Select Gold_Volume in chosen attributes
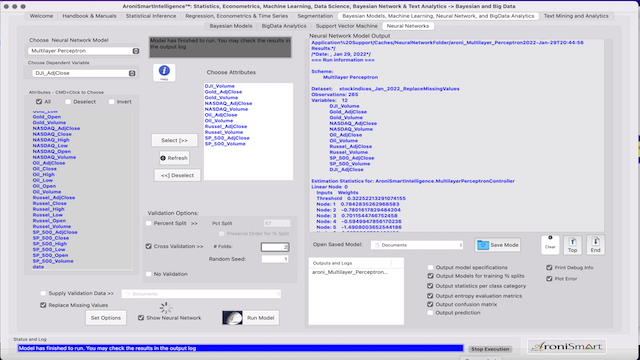The height and width of the screenshot is (360, 640). click(x=221, y=98)
